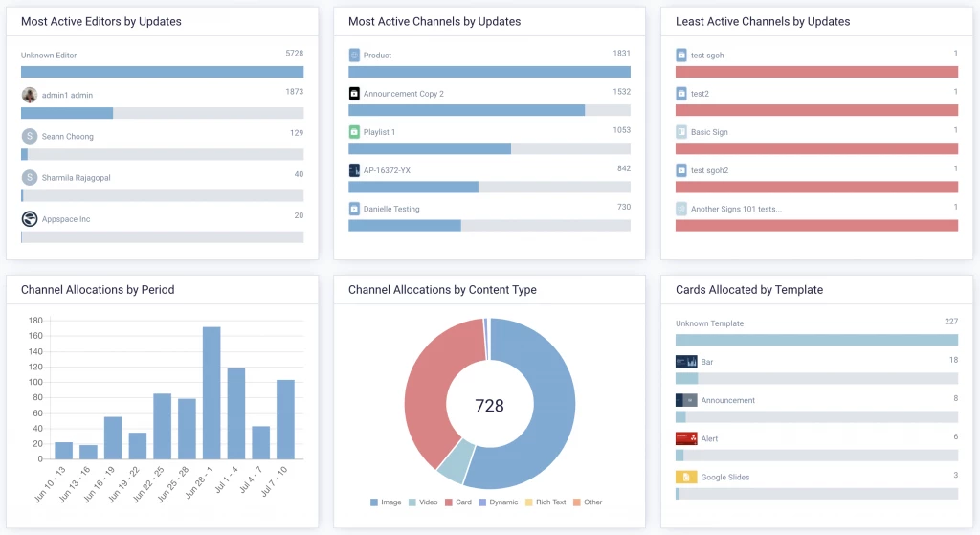This screenshot has height=535, width=980.
Task: Click the Danielle Testing channel icon
Action: (x=354, y=209)
